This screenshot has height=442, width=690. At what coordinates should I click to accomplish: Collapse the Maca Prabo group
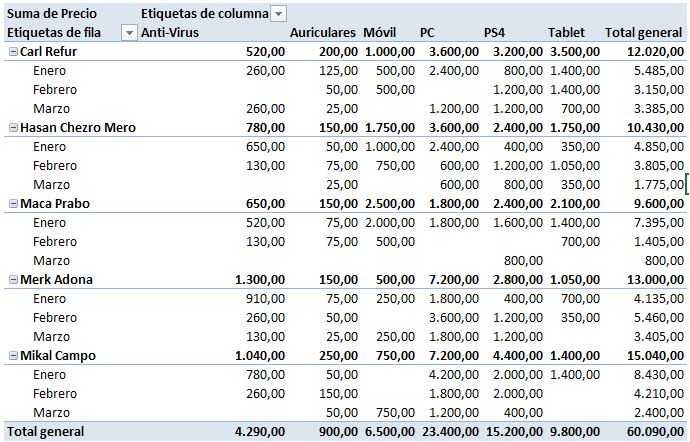point(14,204)
